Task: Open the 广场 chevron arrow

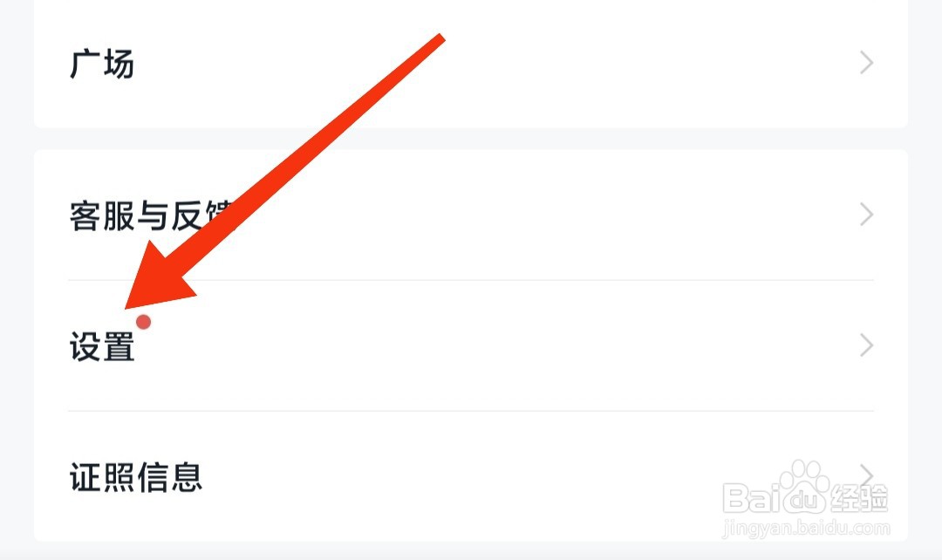Action: point(866,63)
